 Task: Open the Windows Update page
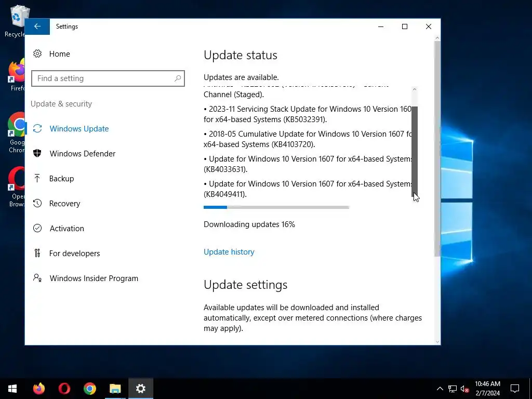pos(79,129)
